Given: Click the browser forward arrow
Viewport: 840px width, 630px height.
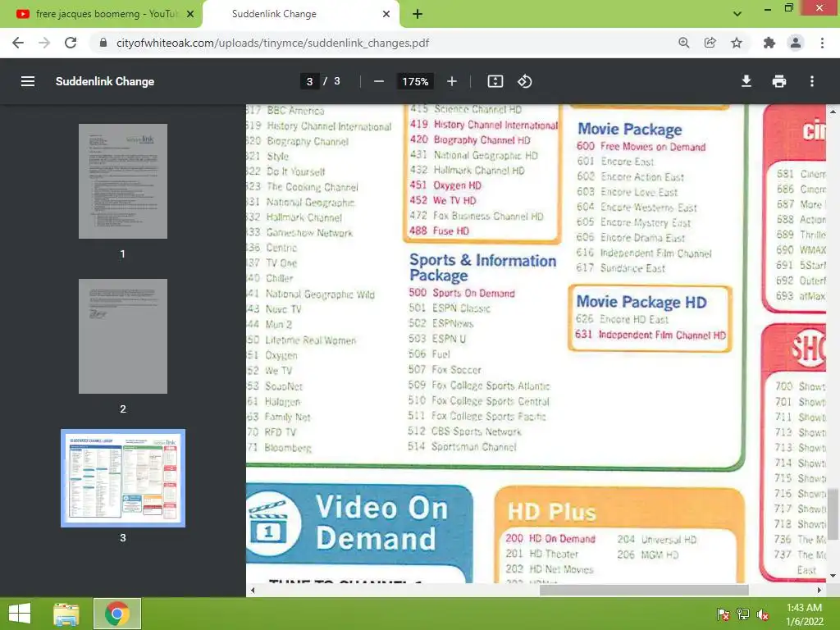Looking at the screenshot, I should [44, 43].
